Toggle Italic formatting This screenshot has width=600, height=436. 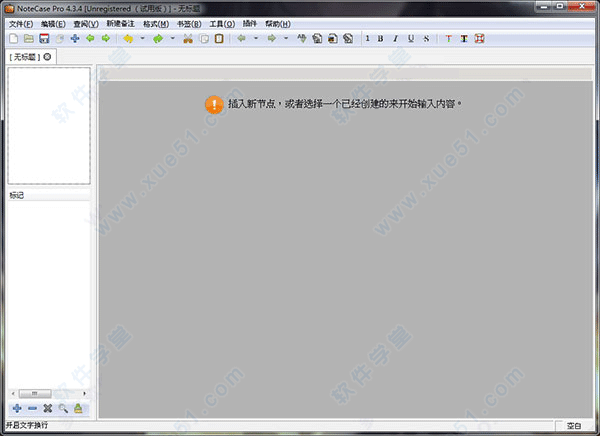(x=396, y=38)
